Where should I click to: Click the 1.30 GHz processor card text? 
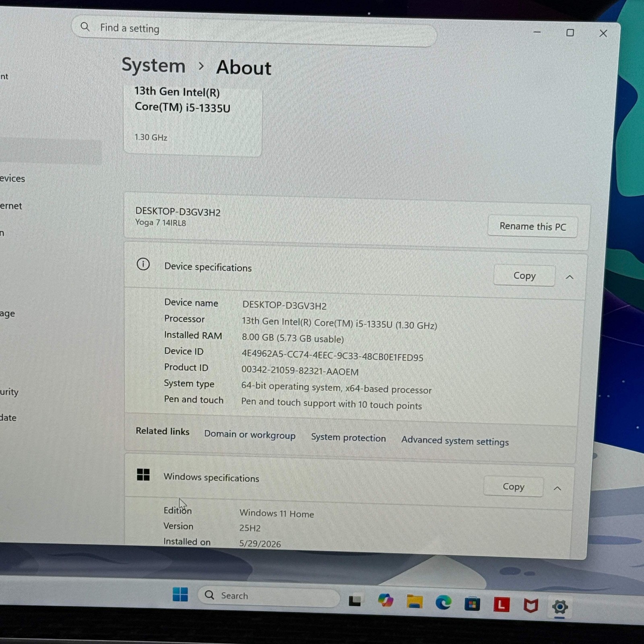click(x=151, y=137)
